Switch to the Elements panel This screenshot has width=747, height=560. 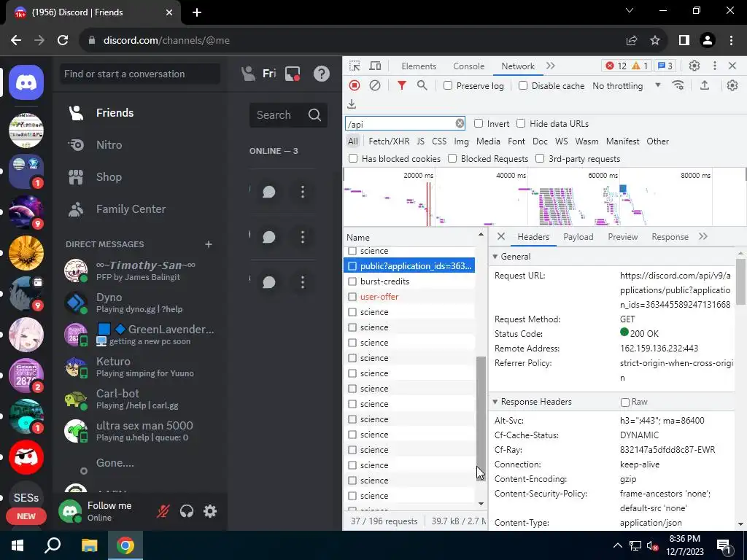pyautogui.click(x=419, y=66)
